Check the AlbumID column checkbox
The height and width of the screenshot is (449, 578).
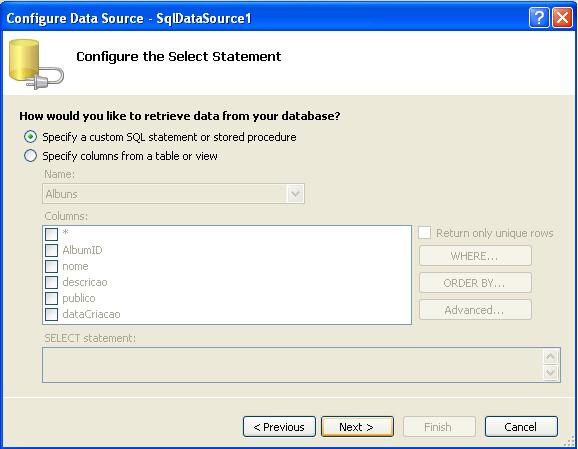(x=51, y=250)
